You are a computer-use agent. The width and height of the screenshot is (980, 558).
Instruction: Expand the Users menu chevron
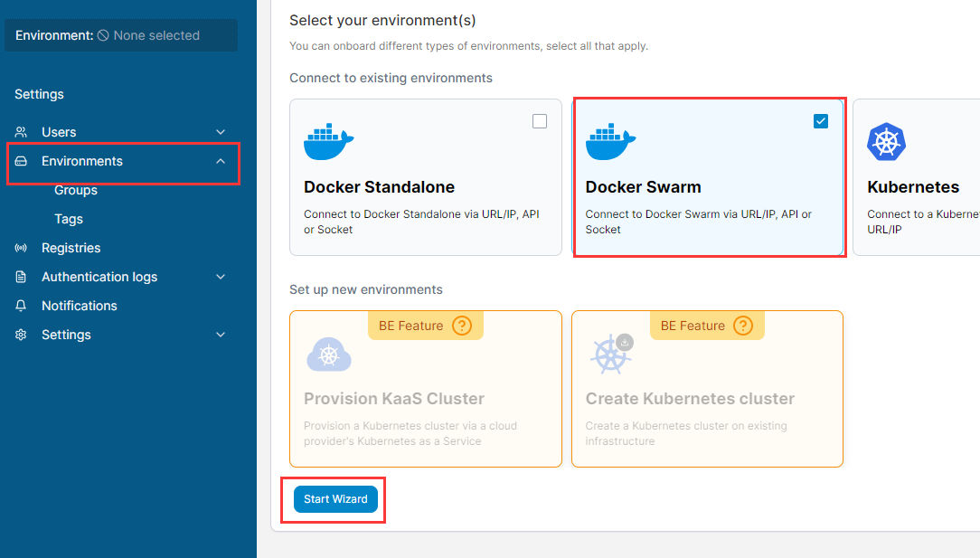[221, 132]
